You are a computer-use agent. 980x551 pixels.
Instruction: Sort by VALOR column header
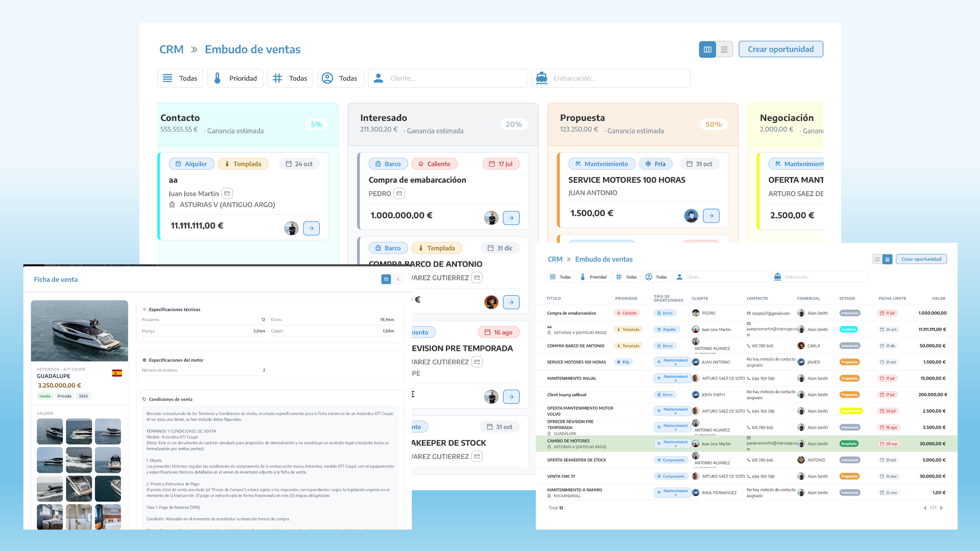939,299
